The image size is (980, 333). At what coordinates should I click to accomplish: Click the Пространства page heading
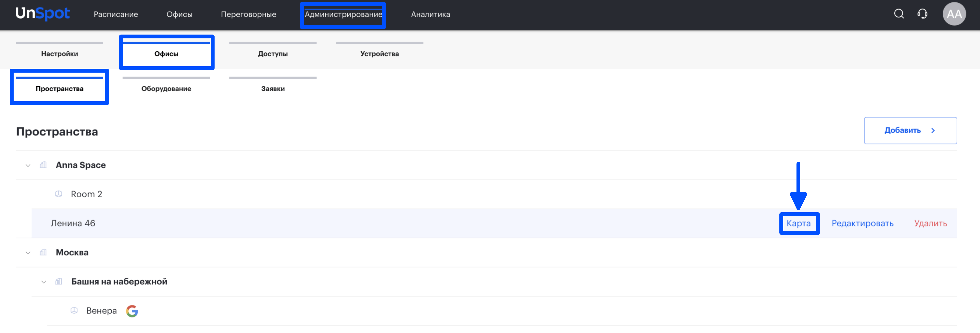[57, 132]
